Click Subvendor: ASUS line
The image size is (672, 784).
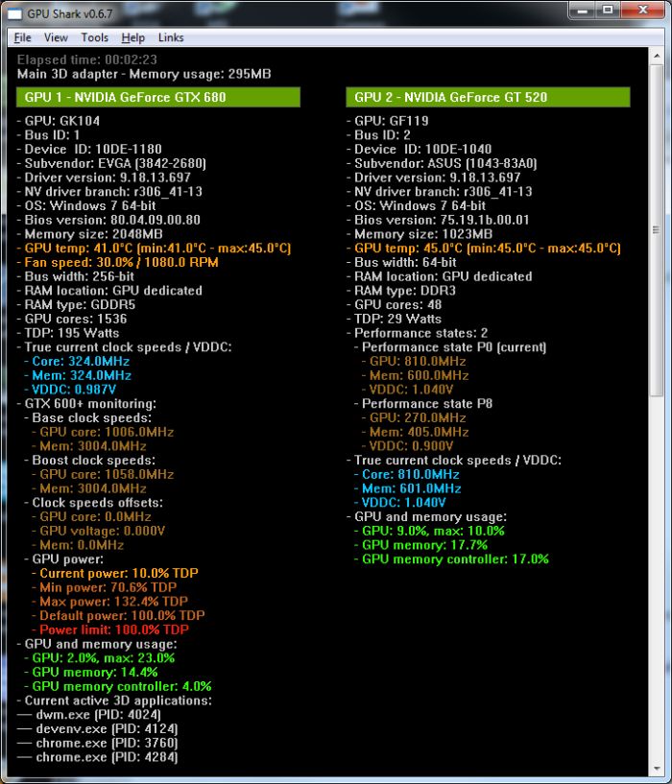442,163
